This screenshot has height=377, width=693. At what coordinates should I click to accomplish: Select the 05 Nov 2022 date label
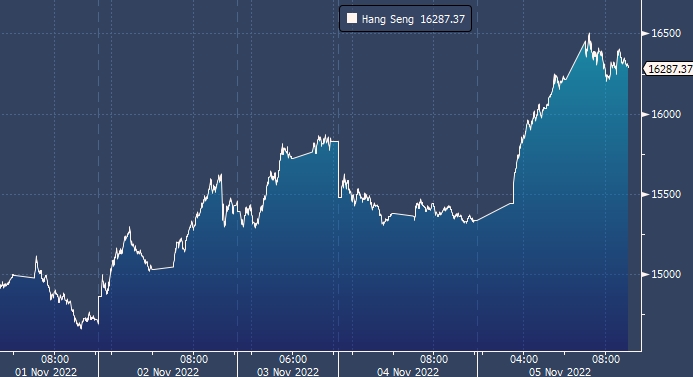(x=560, y=372)
